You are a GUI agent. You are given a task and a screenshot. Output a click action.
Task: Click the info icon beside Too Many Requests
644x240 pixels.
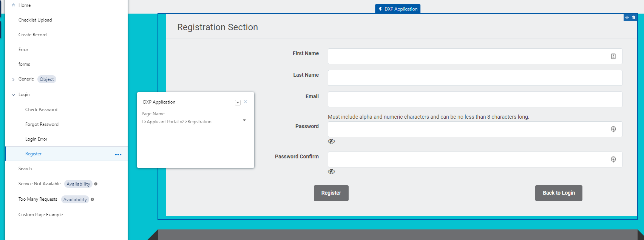point(93,200)
